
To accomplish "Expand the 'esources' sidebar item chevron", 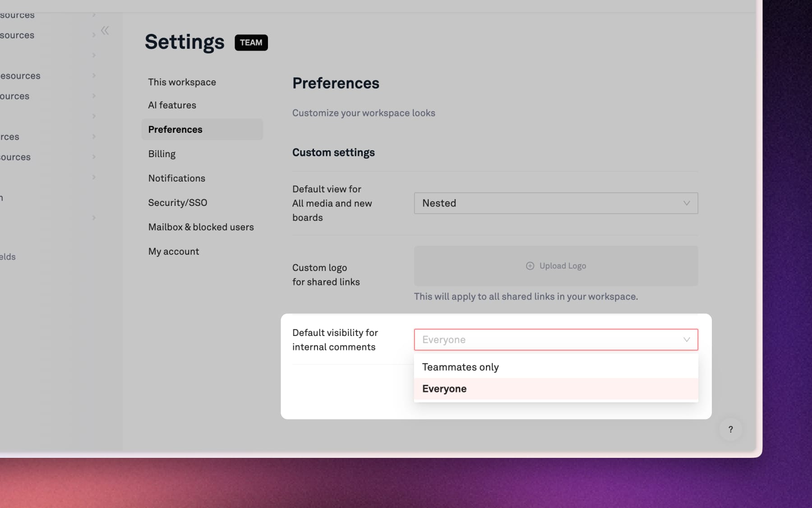I will coord(94,75).
